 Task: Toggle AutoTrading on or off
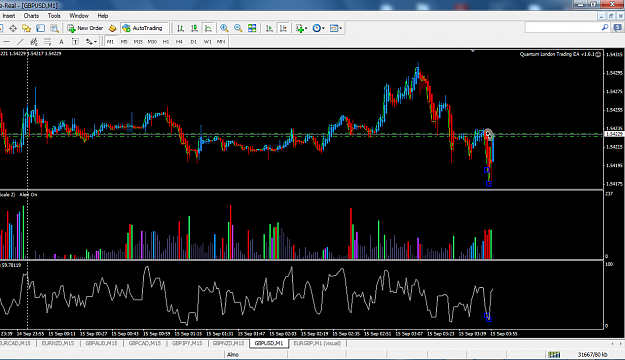click(143, 28)
